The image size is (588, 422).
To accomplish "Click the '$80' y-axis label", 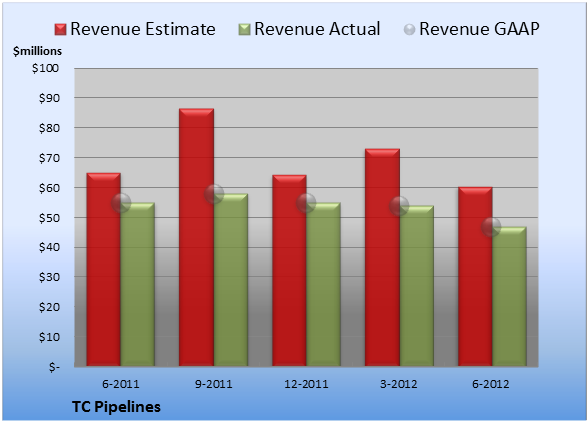I will [x=49, y=128].
